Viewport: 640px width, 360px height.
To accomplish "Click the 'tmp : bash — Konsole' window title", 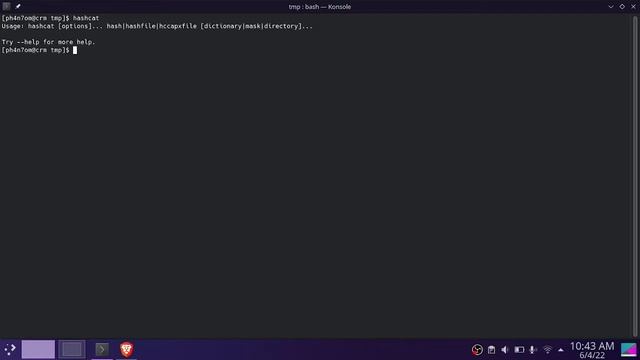I will click(320, 7).
